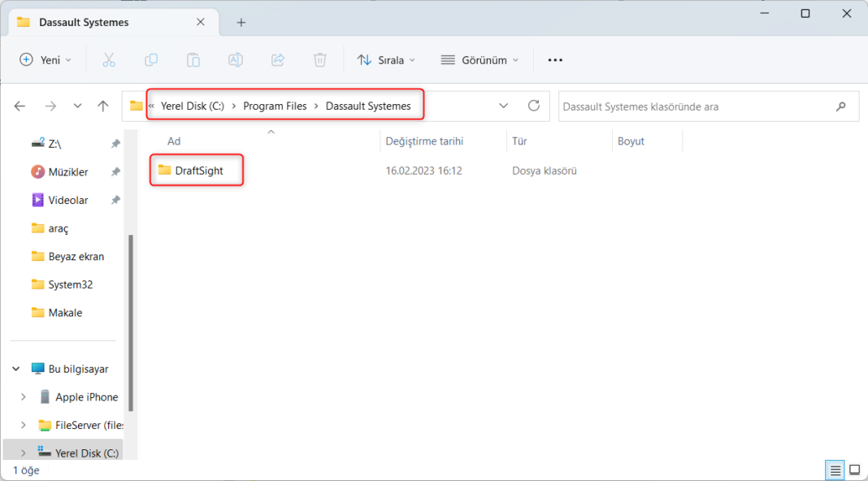
Task: Delete the selection using the trash icon
Action: [x=319, y=59]
